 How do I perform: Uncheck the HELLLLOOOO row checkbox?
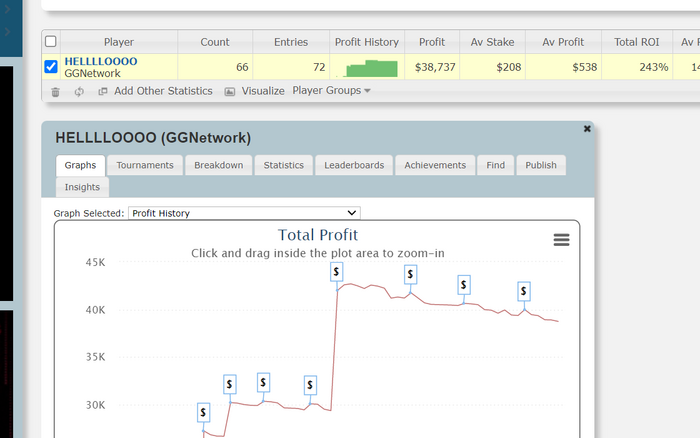[51, 67]
